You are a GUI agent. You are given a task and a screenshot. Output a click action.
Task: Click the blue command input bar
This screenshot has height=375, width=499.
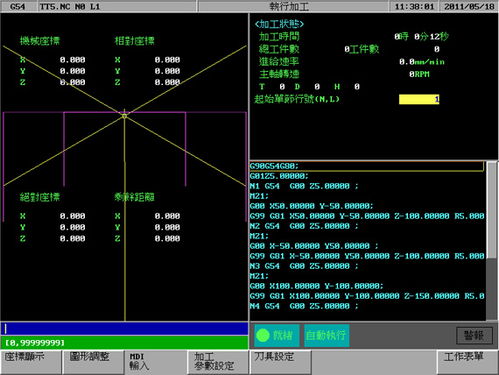click(124, 329)
